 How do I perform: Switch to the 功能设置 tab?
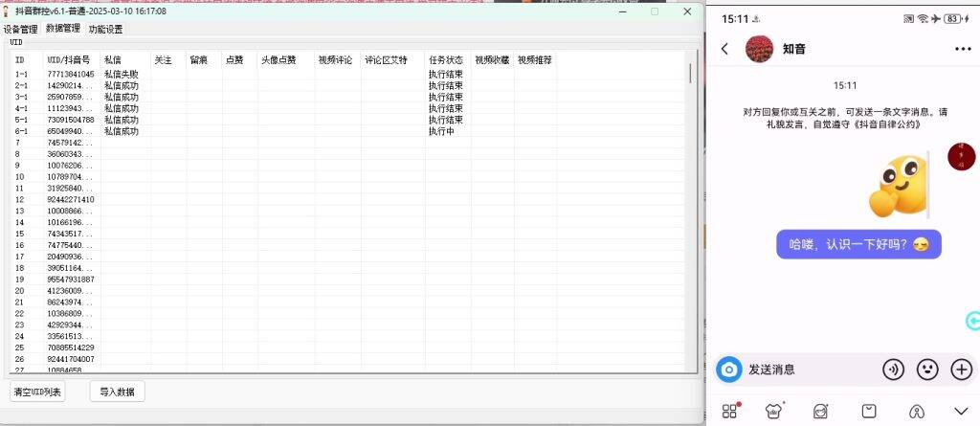pyautogui.click(x=105, y=30)
